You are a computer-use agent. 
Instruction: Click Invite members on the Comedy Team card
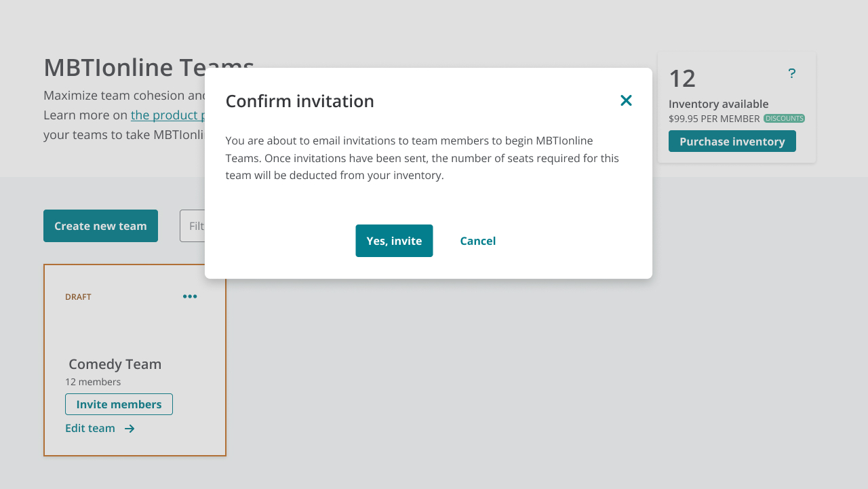pos(119,404)
